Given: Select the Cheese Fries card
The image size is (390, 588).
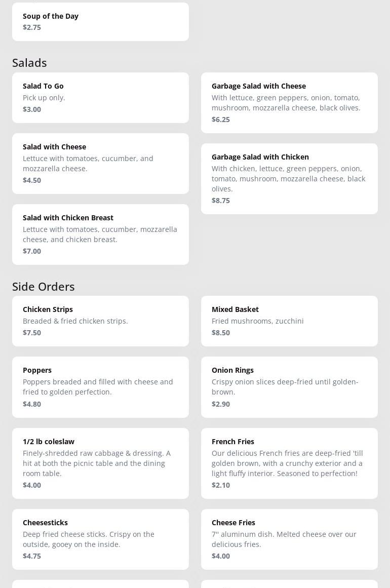Looking at the screenshot, I should click(289, 539).
